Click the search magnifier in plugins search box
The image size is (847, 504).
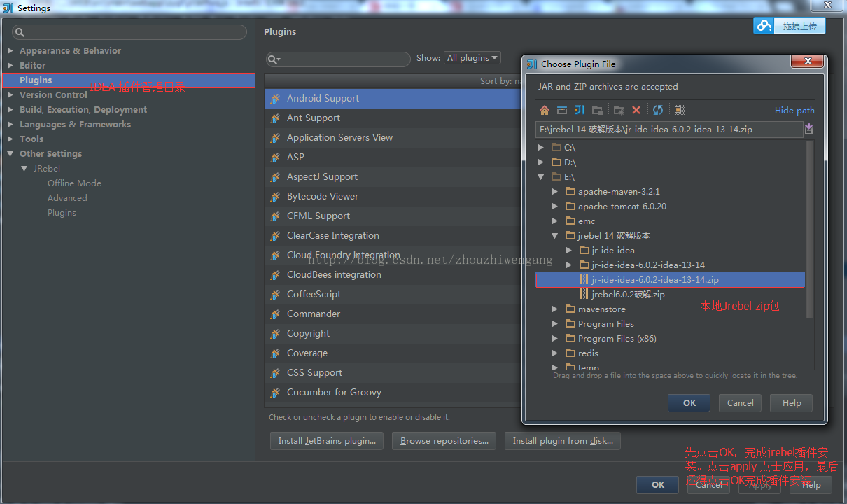coord(274,59)
